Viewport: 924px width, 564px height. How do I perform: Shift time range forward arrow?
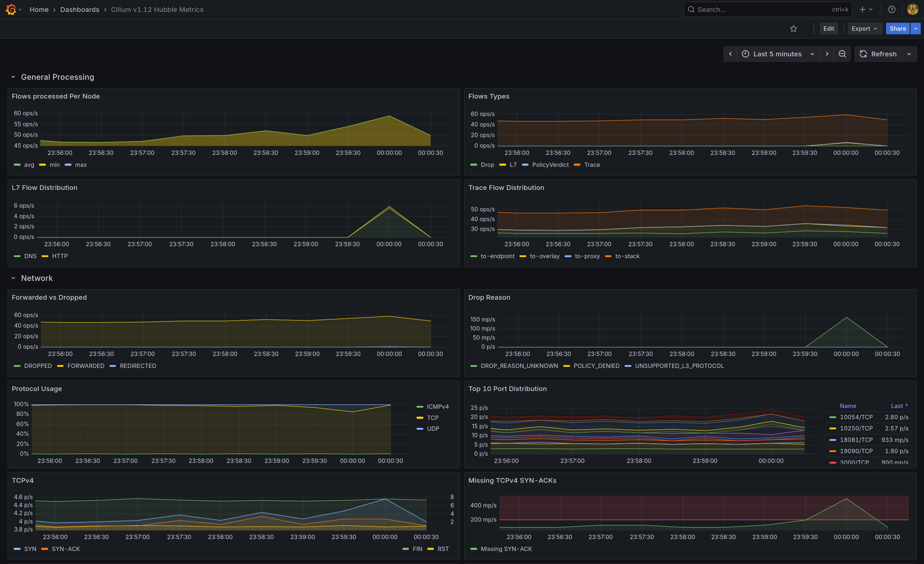click(x=826, y=54)
